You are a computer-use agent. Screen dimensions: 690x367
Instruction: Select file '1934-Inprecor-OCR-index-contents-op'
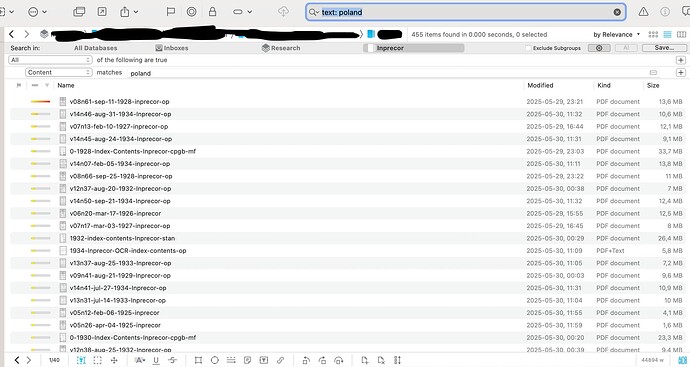(x=128, y=251)
